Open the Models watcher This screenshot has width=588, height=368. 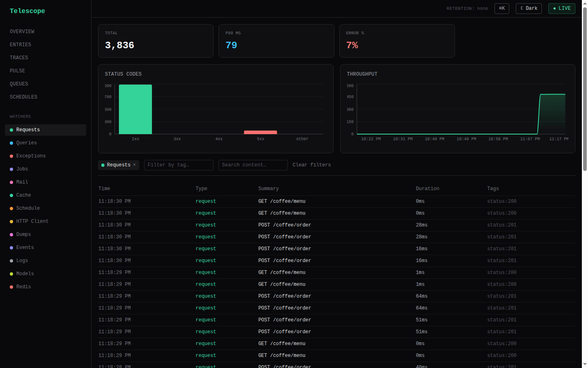point(45,274)
